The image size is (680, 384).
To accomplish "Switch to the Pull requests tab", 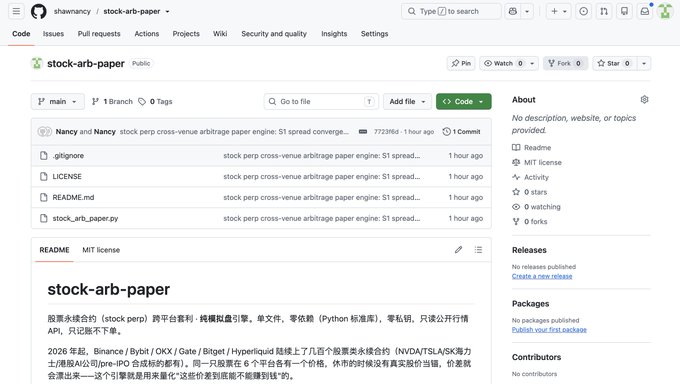I will (x=99, y=33).
